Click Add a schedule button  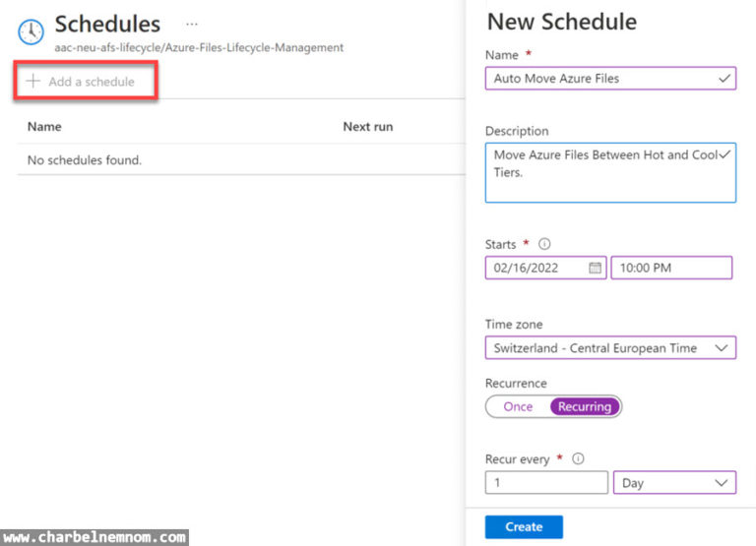[x=86, y=81]
